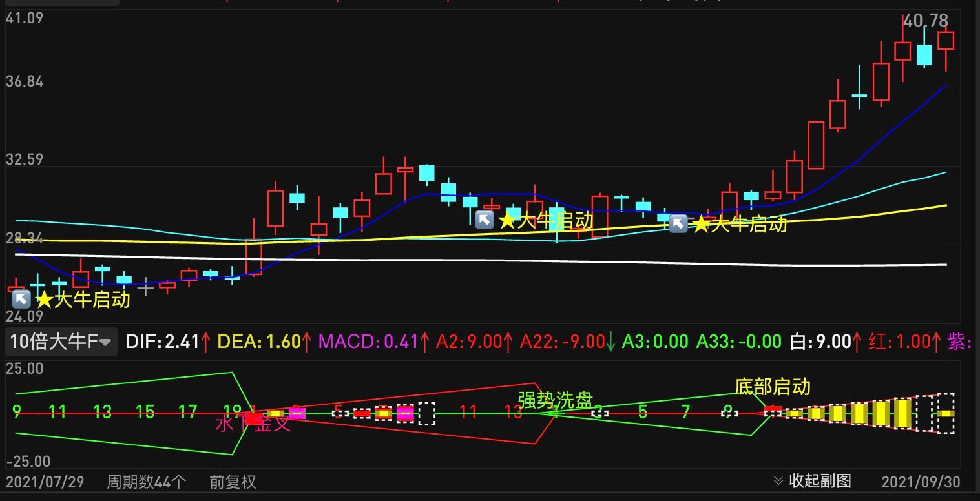
Task: Click the A33 value -0.00
Action: [x=760, y=342]
